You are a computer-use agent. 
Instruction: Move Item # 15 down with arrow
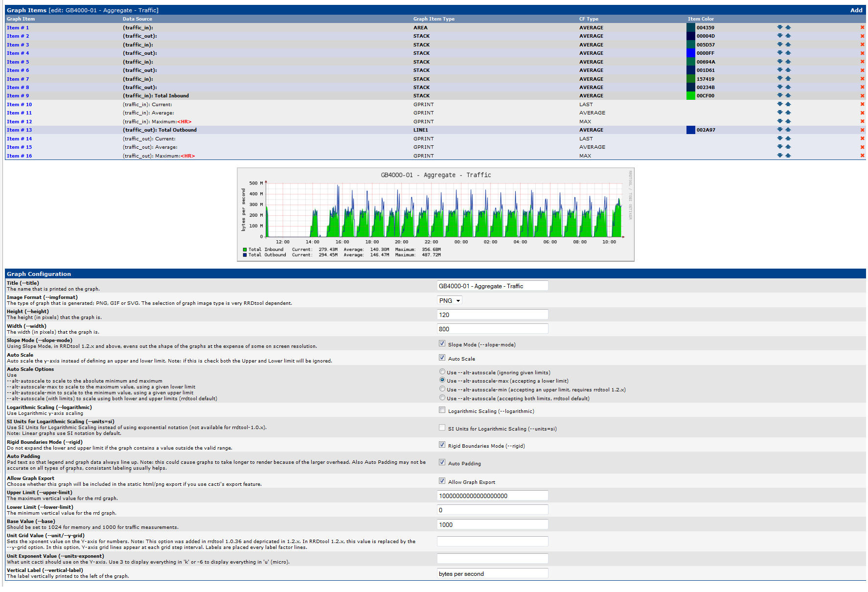coord(779,147)
